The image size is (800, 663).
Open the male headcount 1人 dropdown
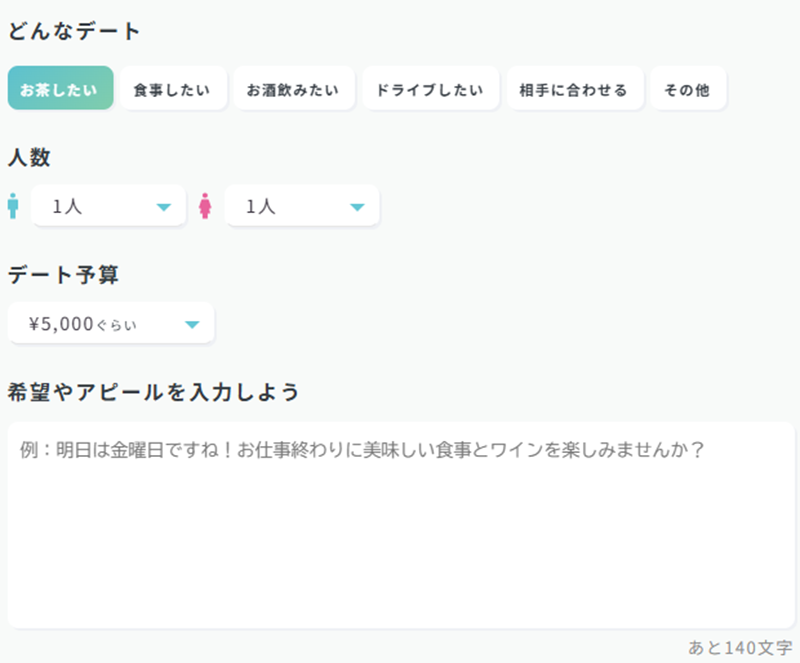(108, 206)
